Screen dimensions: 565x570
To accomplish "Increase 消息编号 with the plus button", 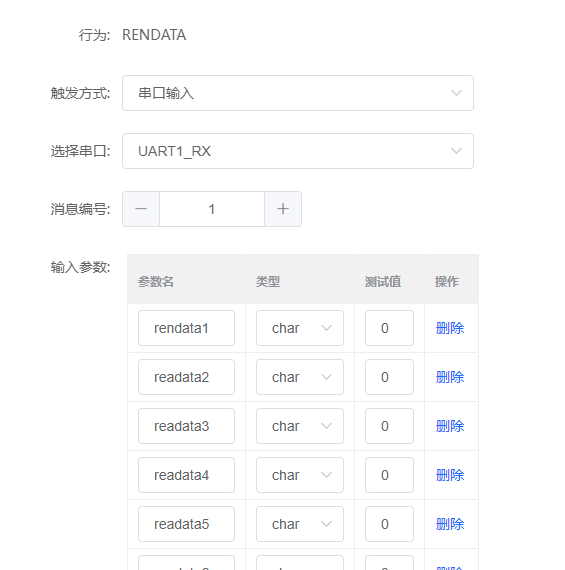I will 283,209.
